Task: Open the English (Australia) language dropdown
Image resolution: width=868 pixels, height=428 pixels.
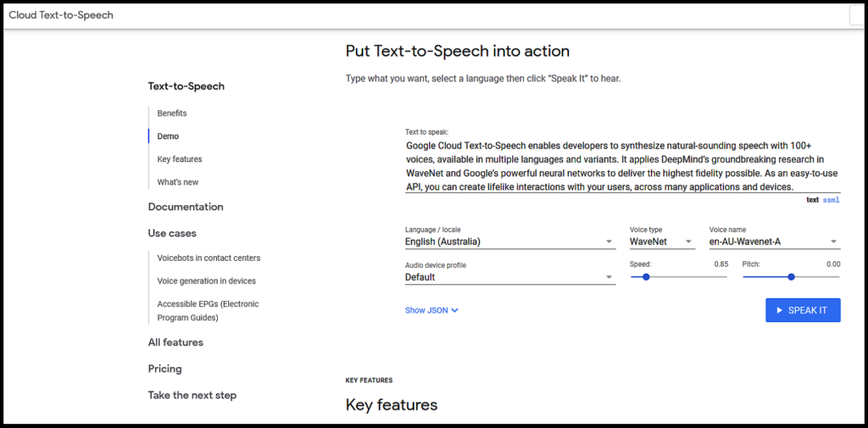Action: tap(510, 242)
